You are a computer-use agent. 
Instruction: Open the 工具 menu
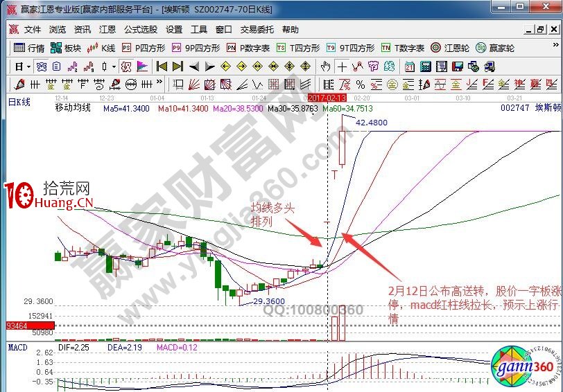click(x=199, y=29)
